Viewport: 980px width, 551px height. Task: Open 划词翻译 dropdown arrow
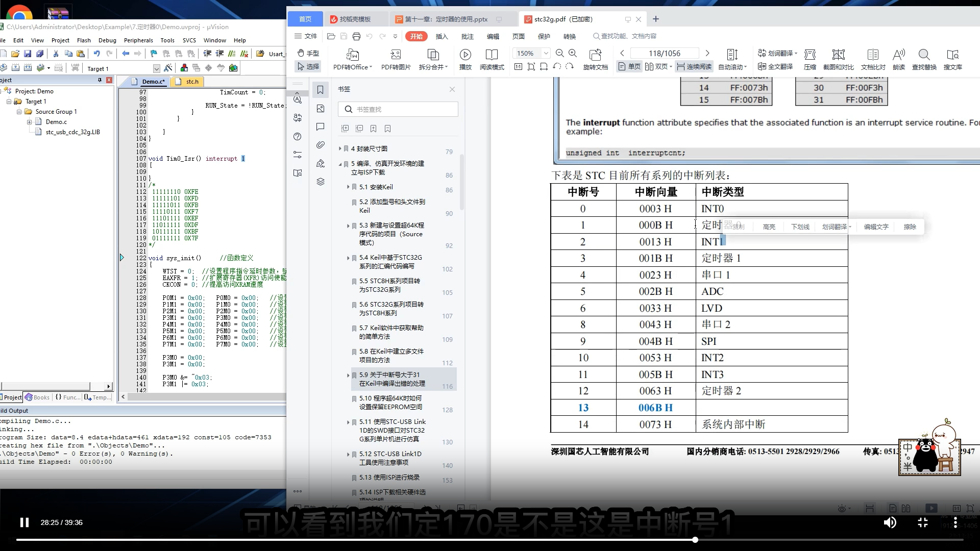(x=796, y=53)
